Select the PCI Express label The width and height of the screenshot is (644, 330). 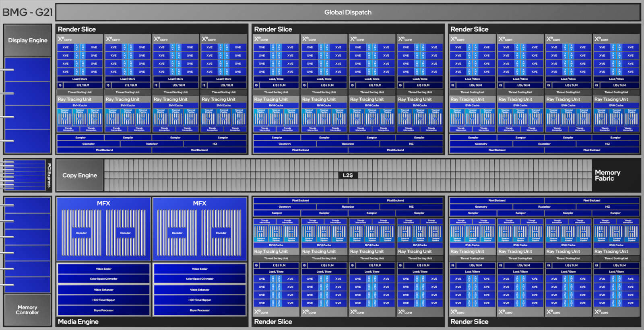49,175
